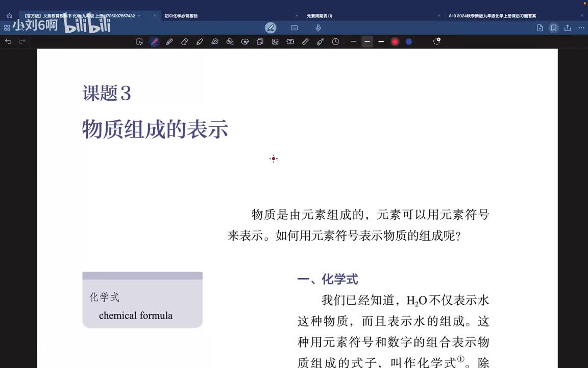Close the 初中化学必背基础 tab
This screenshot has height=368, width=588.
point(297,16)
